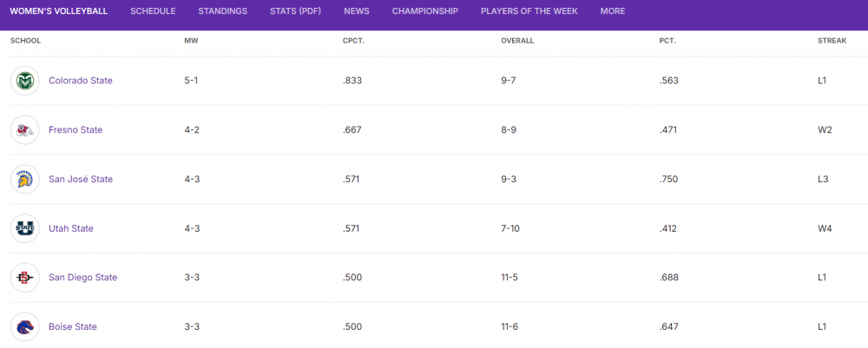Click the Fresno State Bulldogs logo
This screenshot has height=348, width=868.
tap(25, 130)
